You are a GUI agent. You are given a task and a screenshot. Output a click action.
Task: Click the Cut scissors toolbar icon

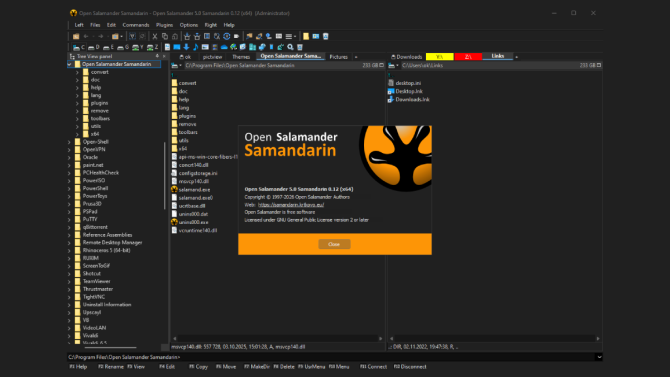pyautogui.click(x=155, y=36)
